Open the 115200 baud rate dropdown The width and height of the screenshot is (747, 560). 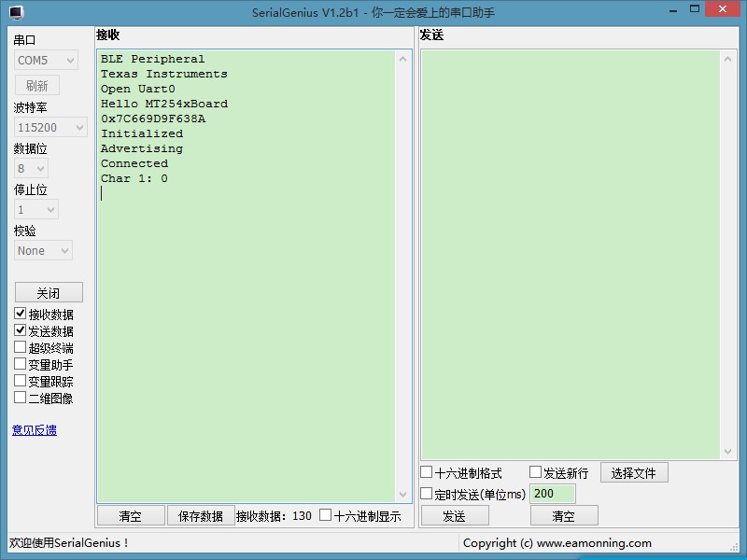click(50, 128)
